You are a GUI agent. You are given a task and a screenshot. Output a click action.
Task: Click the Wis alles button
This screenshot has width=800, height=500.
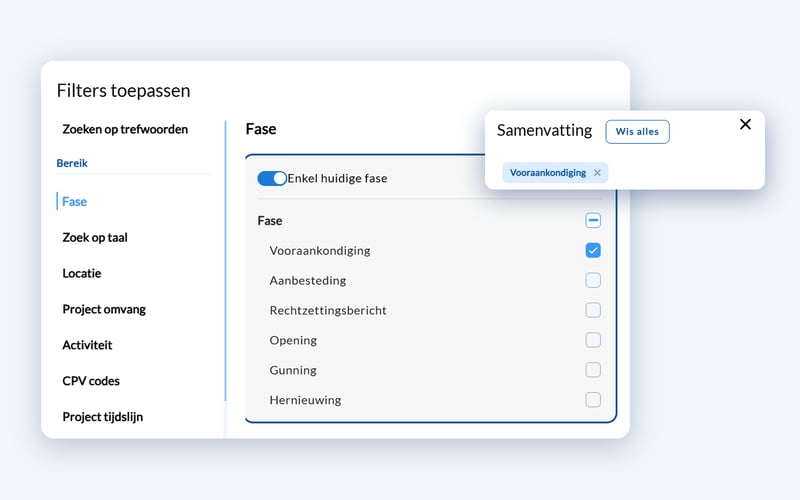(x=637, y=132)
